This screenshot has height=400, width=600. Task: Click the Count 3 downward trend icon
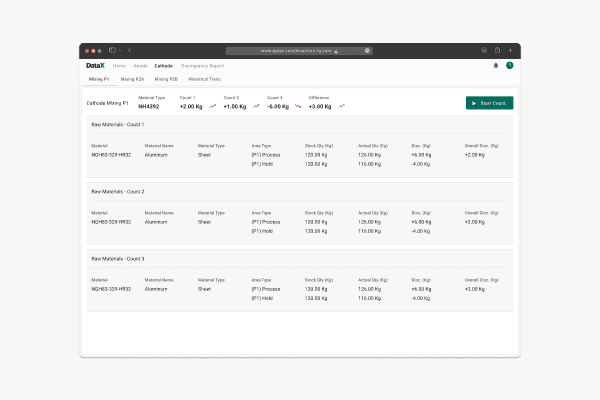(x=298, y=106)
